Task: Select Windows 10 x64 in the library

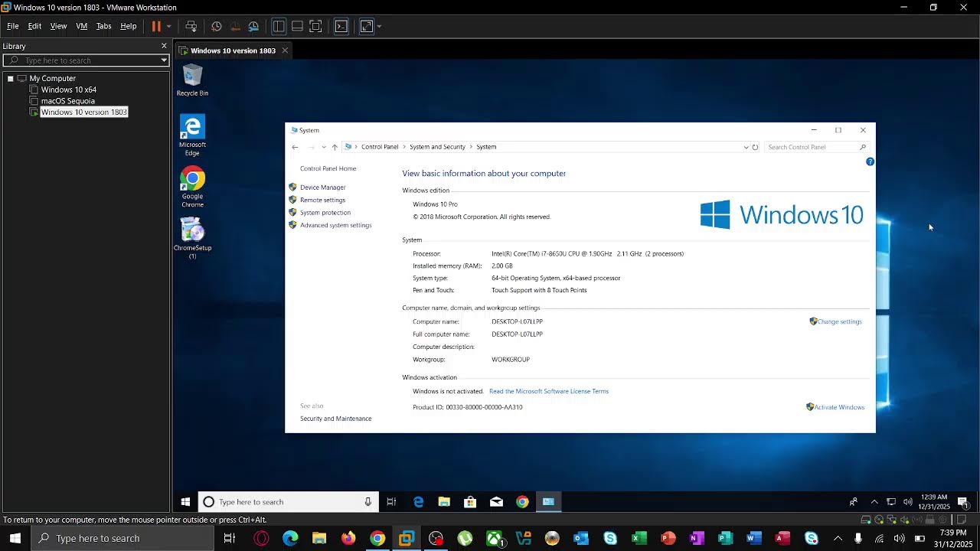Action: [68, 90]
